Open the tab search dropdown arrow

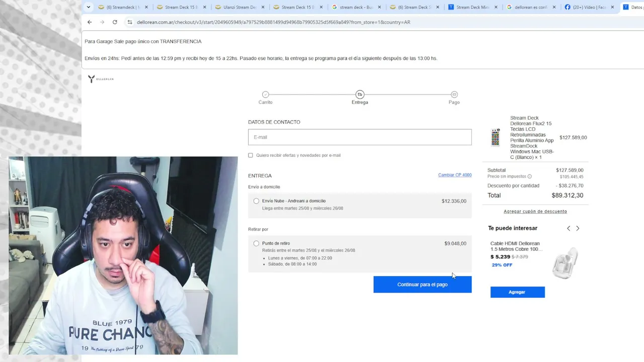(89, 7)
